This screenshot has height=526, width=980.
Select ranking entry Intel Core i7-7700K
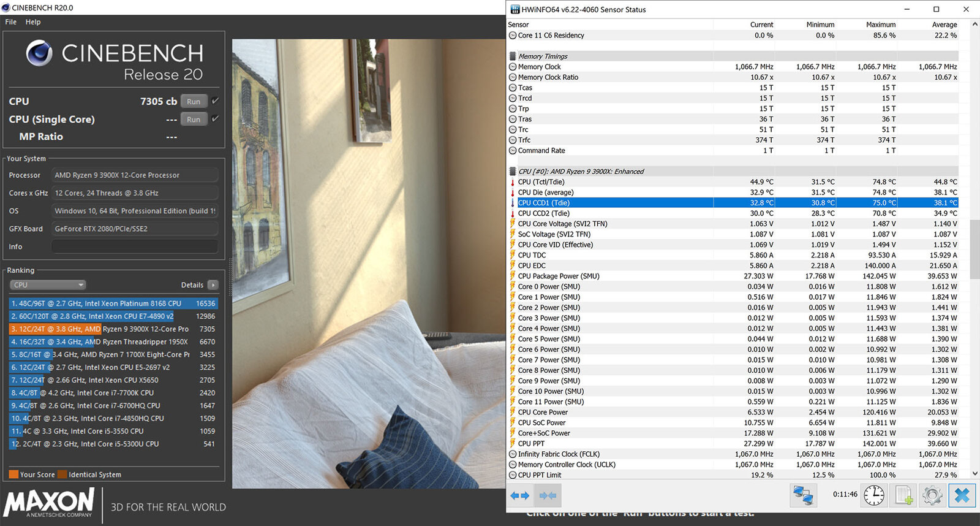tap(113, 393)
